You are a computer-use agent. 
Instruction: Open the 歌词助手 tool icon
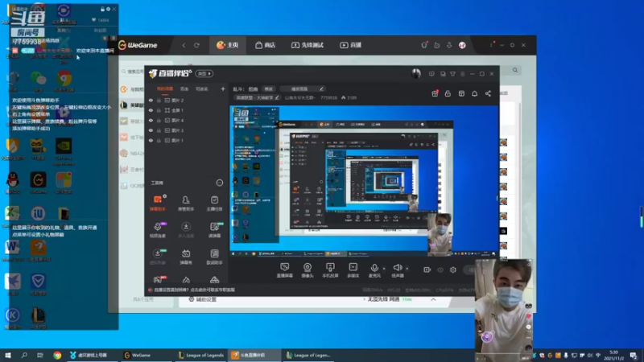click(214, 257)
